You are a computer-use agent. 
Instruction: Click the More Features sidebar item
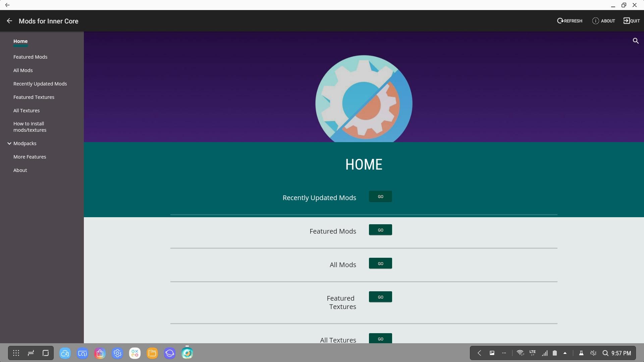click(30, 157)
